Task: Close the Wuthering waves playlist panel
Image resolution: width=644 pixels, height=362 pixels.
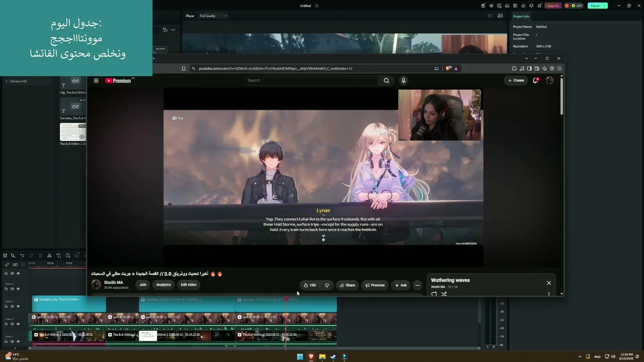Action: [x=549, y=283]
